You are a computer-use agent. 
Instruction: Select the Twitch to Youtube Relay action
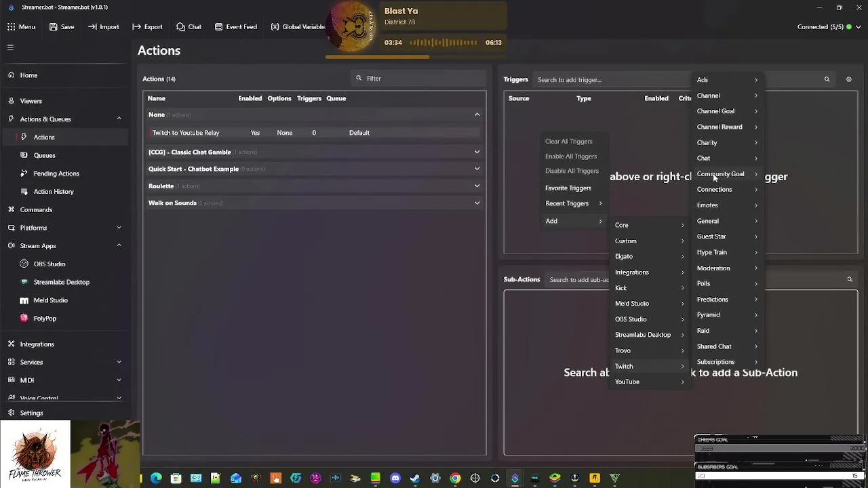pos(314,133)
